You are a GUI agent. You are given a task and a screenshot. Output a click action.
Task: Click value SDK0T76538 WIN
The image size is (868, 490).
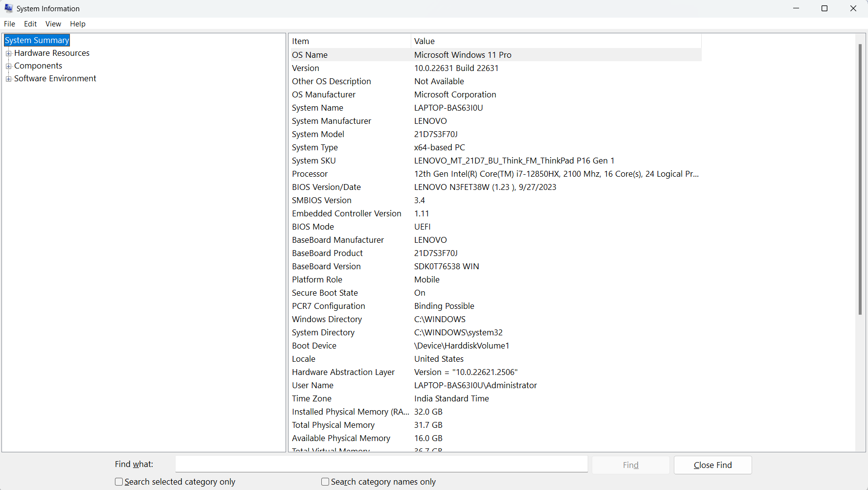446,266
